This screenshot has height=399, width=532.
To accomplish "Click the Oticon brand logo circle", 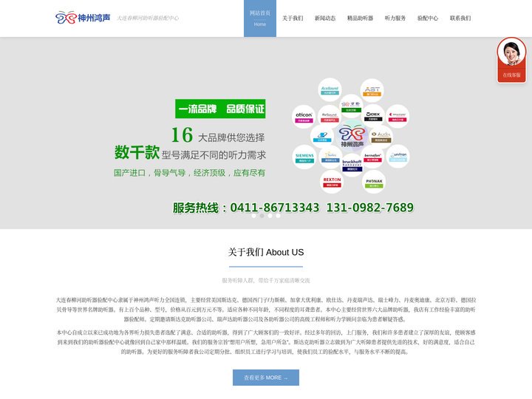I will tap(304, 117).
